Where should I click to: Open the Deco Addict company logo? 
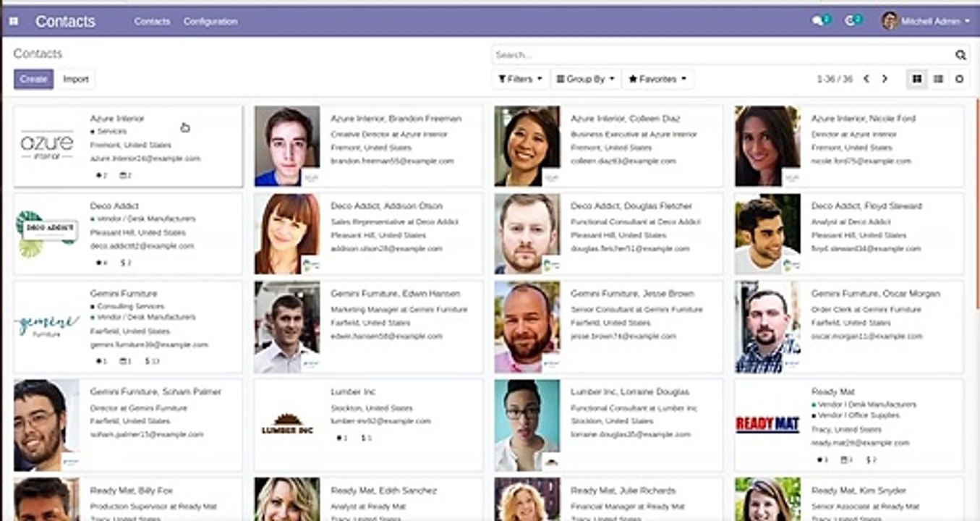click(47, 234)
